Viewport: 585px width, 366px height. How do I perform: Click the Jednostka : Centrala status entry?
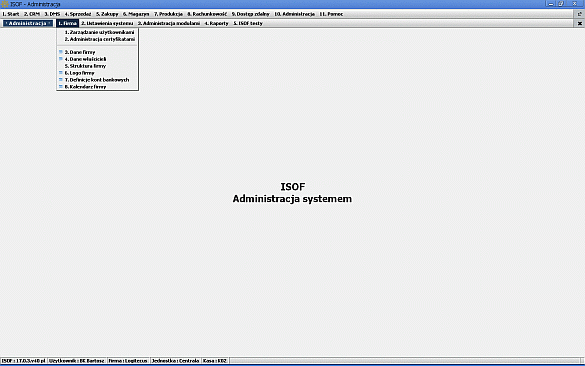[x=175, y=361]
